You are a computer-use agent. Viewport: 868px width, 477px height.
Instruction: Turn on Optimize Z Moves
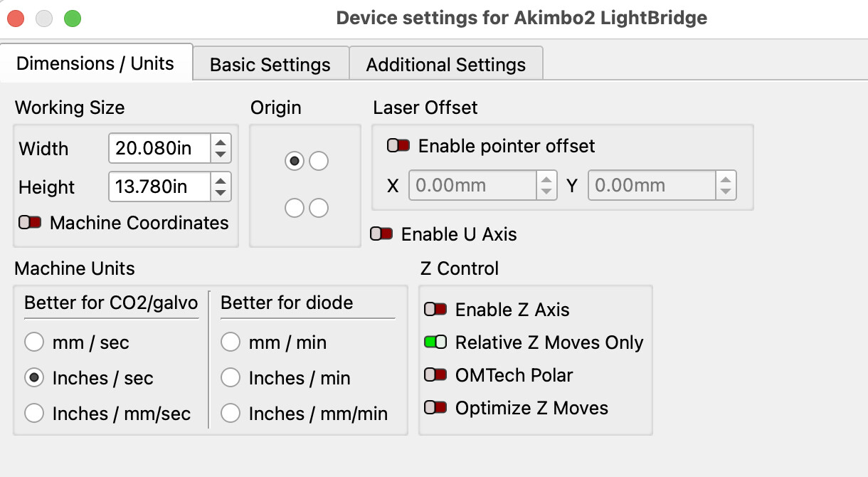tap(435, 408)
